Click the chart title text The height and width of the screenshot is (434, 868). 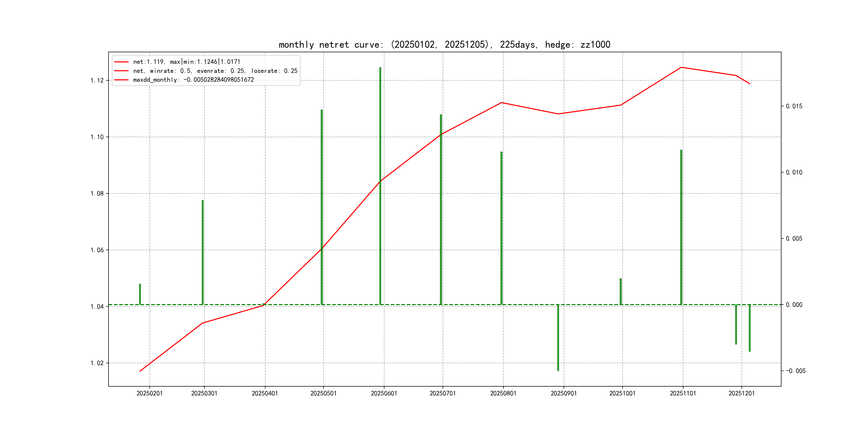coord(444,44)
